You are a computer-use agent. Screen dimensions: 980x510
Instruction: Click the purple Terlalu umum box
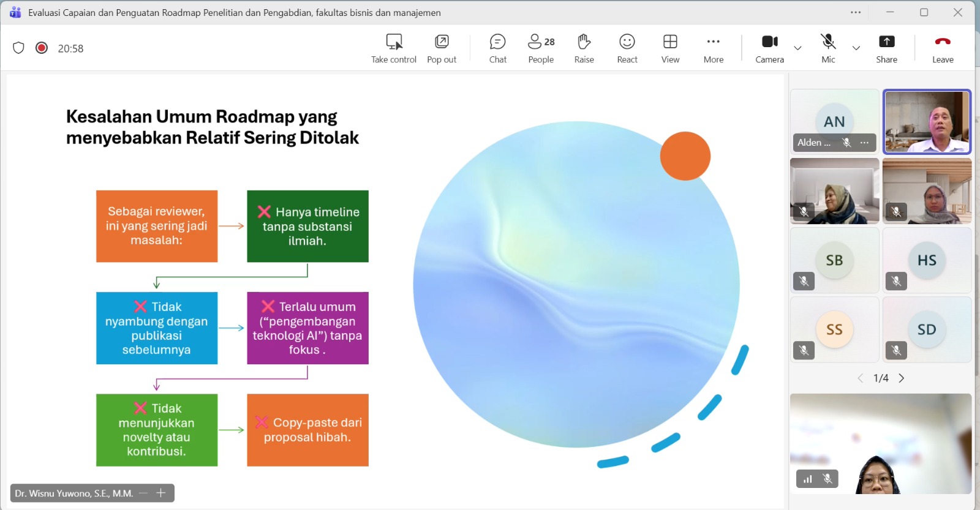click(307, 328)
